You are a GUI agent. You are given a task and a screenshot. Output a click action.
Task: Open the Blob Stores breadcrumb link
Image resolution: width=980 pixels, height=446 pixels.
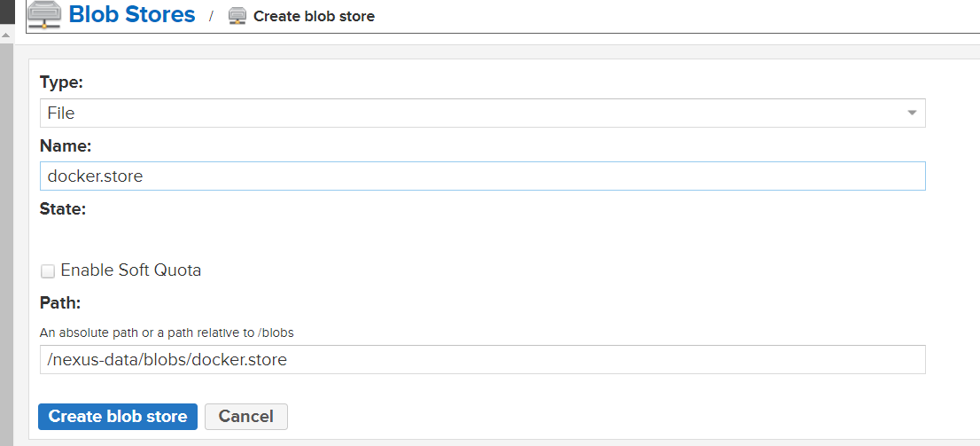coord(132,14)
